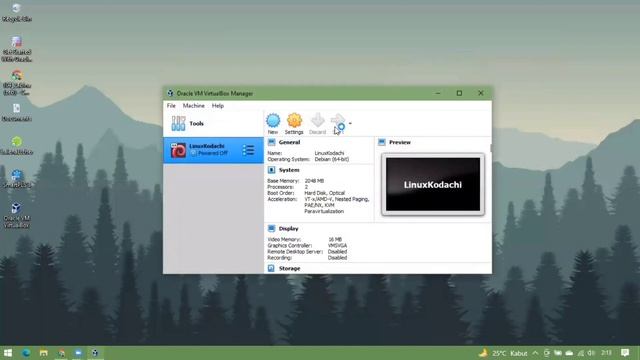
Task: Open the VM Settings gear icon
Action: [294, 121]
